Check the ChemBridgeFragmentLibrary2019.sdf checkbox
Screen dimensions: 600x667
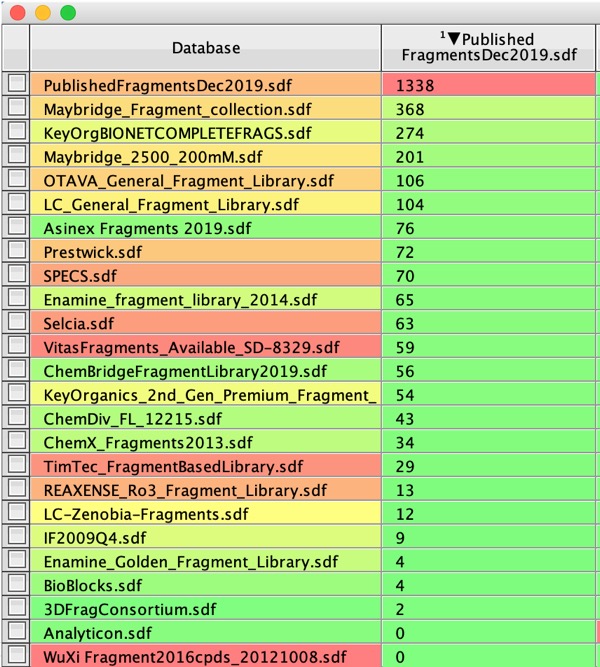coord(17,368)
